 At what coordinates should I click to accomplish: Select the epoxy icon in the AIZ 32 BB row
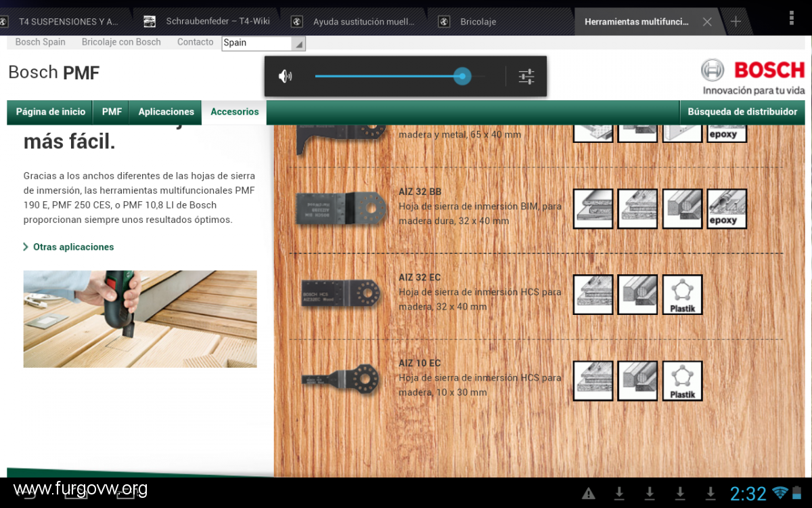[x=727, y=209]
